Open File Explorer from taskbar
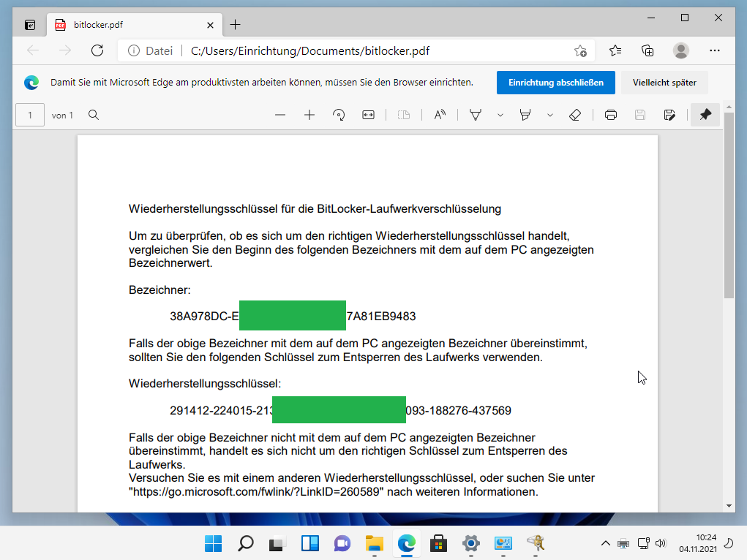Image resolution: width=747 pixels, height=560 pixels. pos(375,543)
